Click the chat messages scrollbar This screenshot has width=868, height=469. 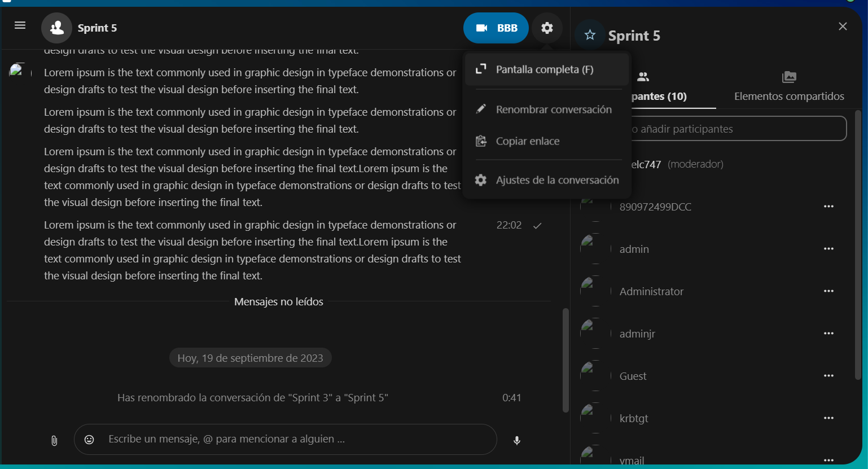click(x=565, y=360)
